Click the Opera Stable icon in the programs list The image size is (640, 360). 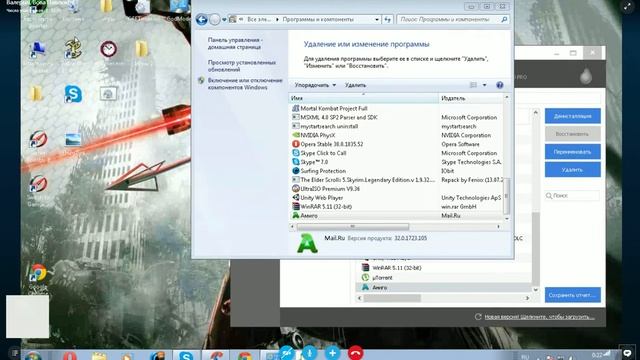tap(296, 144)
